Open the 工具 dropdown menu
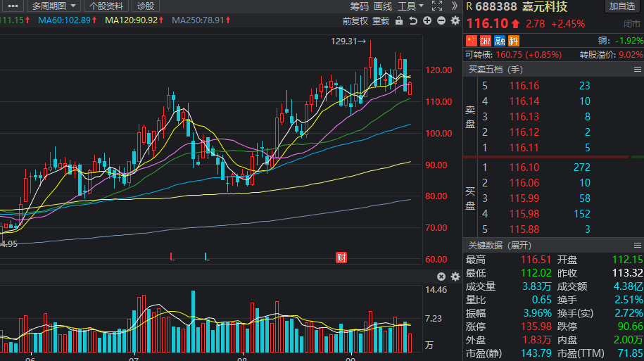 pos(410,6)
